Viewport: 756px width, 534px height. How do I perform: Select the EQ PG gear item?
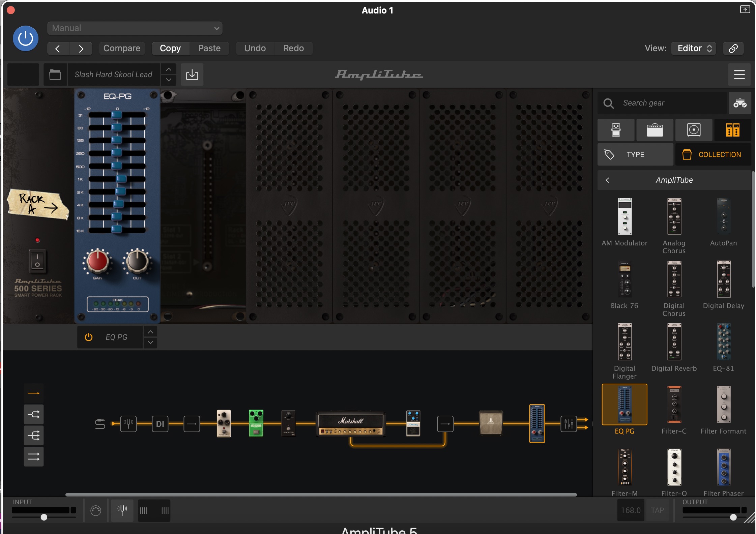coord(624,409)
